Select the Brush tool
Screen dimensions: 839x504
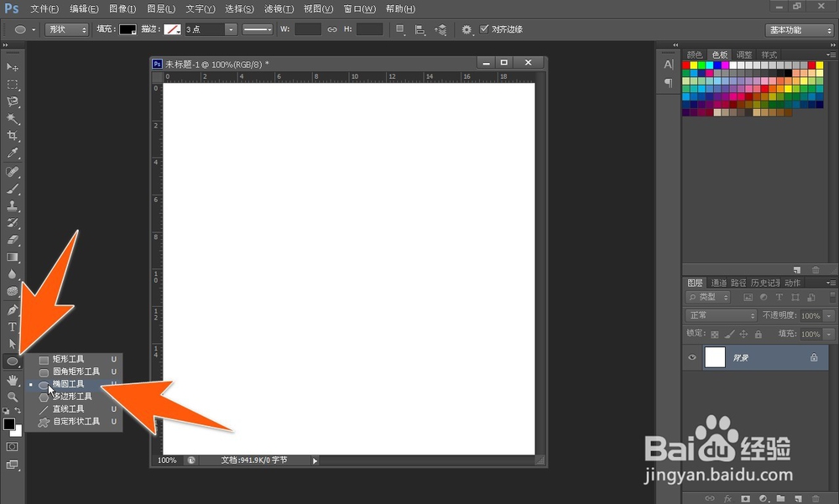click(12, 189)
